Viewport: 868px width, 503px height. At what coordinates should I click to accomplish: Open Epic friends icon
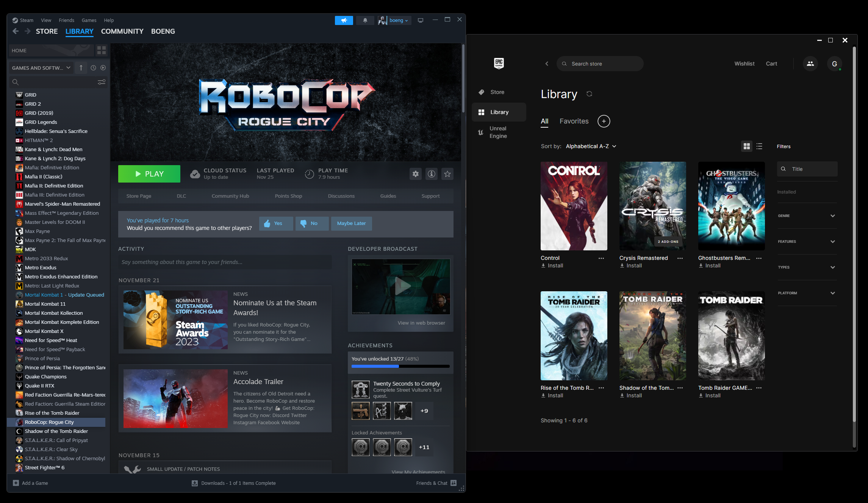tap(810, 64)
